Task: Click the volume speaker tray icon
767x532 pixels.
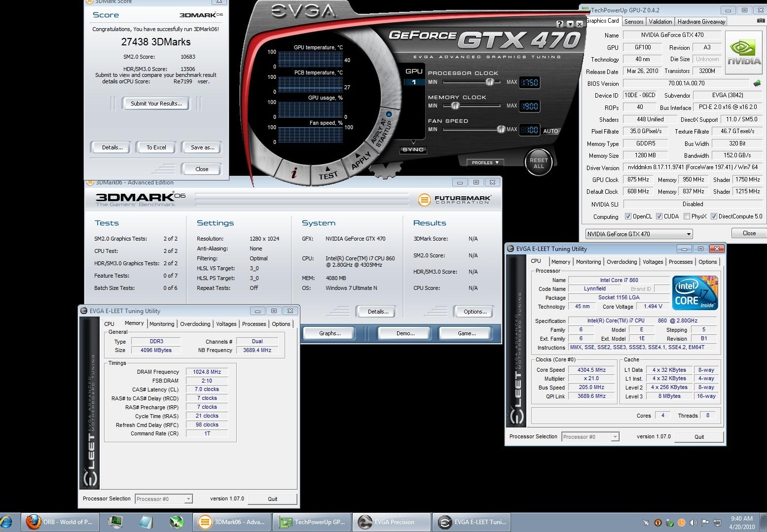Action: pos(693,523)
